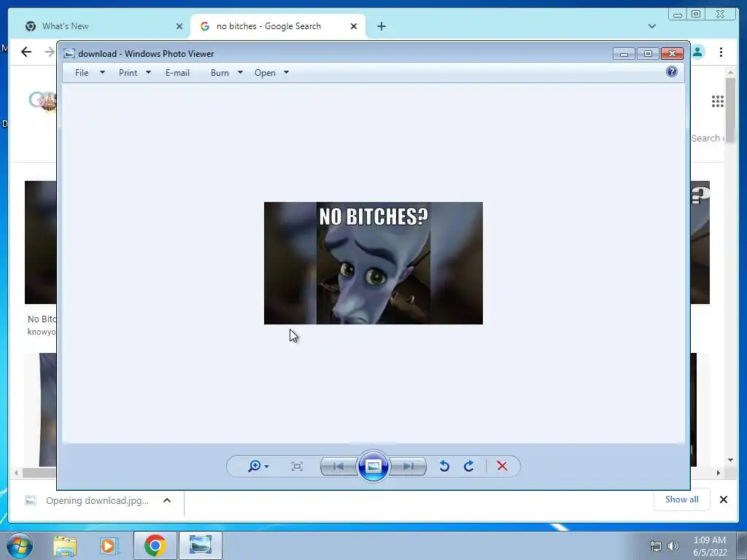The width and height of the screenshot is (747, 560).
Task: Expand the File menu dropdown arrow
Action: pyautogui.click(x=102, y=72)
